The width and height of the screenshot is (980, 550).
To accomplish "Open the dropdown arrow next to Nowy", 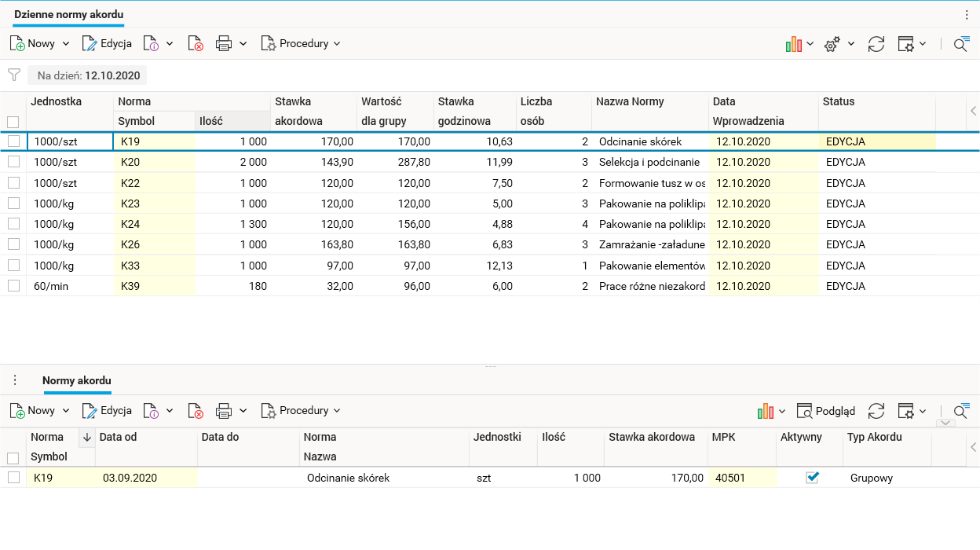I will pyautogui.click(x=66, y=44).
